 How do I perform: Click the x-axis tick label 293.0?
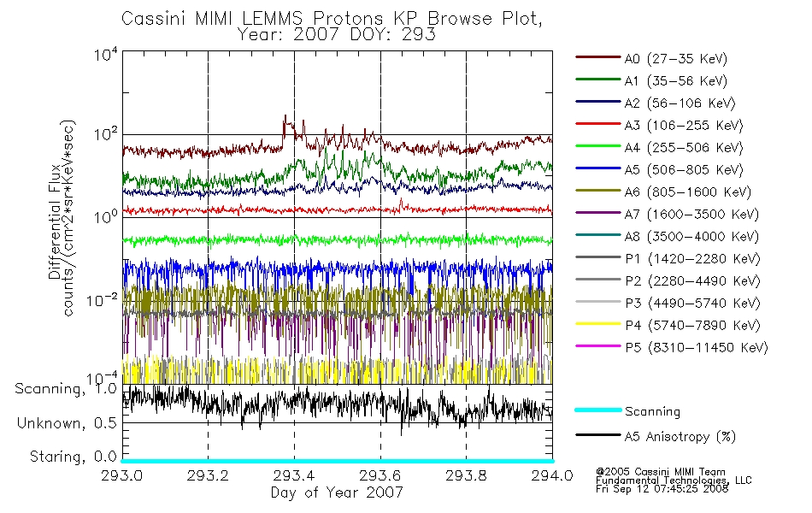(x=122, y=475)
